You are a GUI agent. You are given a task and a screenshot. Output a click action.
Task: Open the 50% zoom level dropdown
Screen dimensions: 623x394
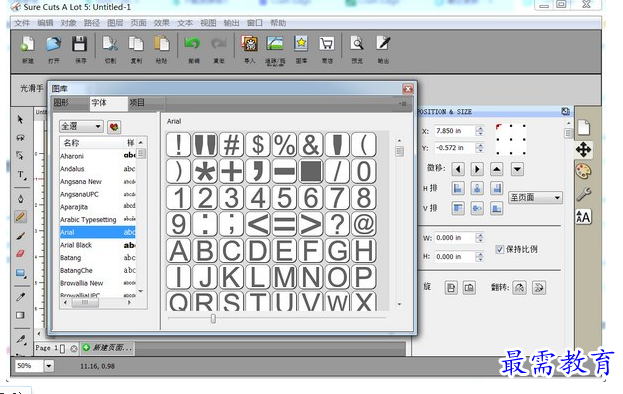(x=48, y=366)
